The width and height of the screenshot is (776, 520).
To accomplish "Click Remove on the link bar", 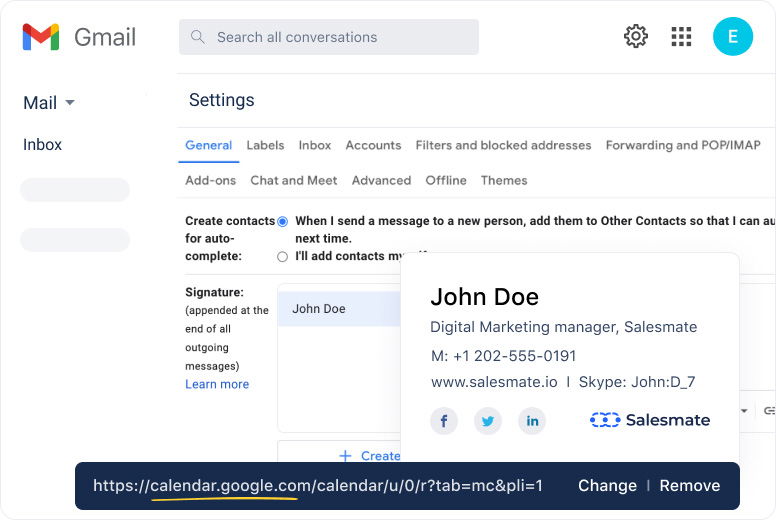I will 689,485.
